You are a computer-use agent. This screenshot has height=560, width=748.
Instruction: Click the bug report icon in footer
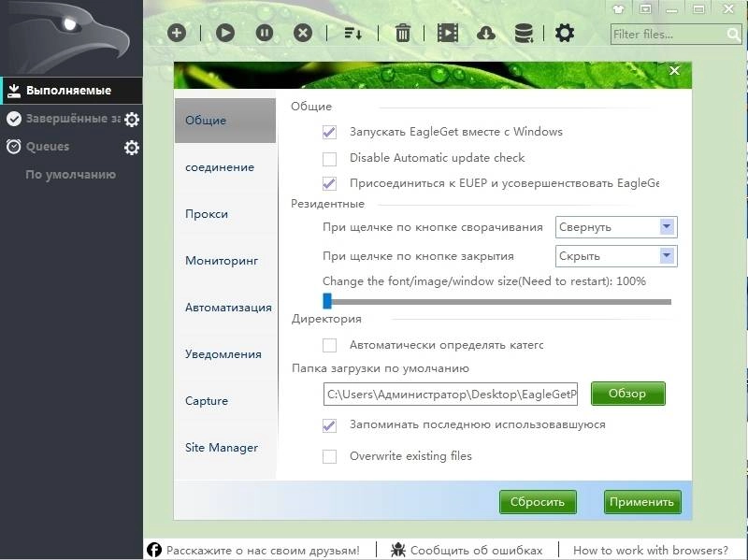tap(398, 550)
